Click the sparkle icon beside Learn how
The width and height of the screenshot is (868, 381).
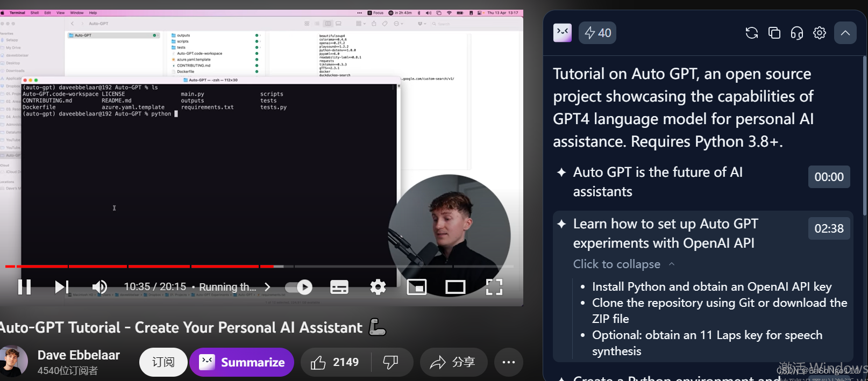click(x=561, y=224)
